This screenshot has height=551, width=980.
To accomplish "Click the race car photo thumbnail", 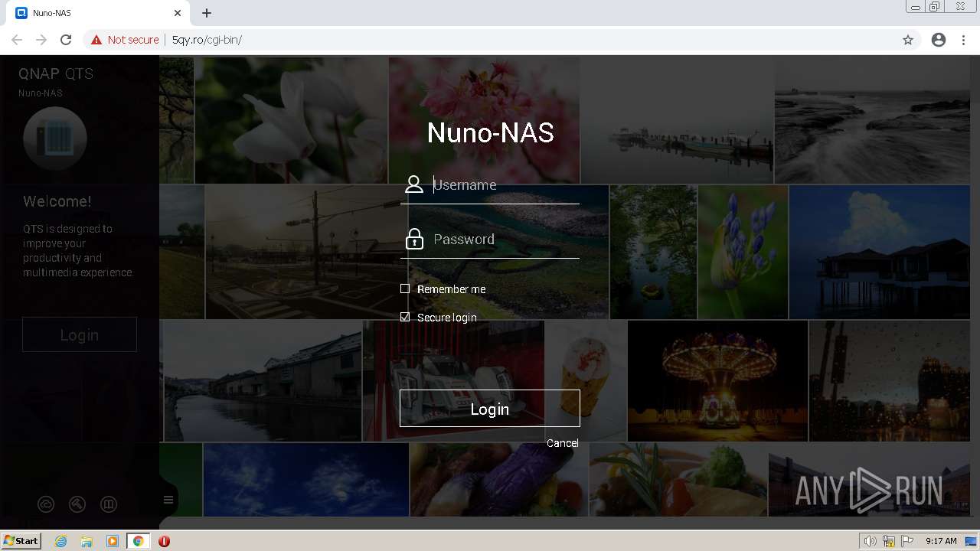I will click(453, 381).
